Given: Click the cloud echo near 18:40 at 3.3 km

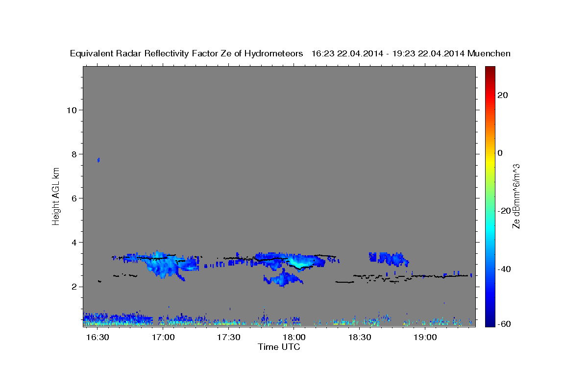Looking at the screenshot, I should tap(388, 259).
